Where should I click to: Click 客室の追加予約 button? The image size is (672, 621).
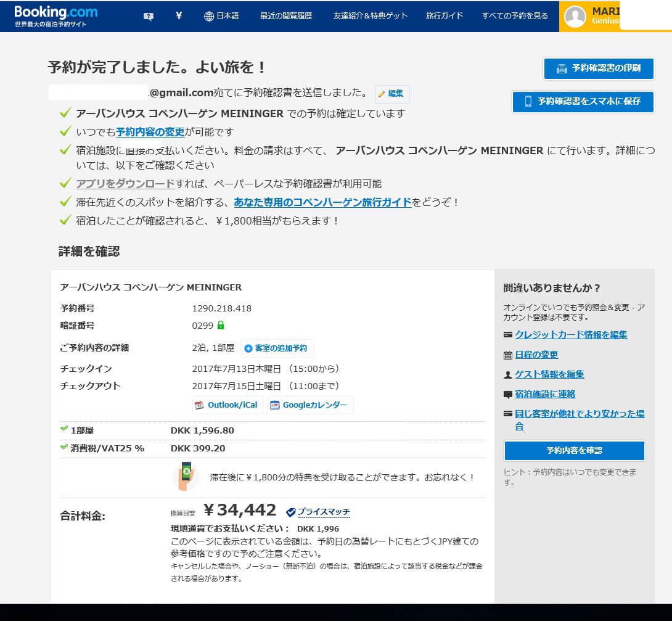tap(277, 348)
